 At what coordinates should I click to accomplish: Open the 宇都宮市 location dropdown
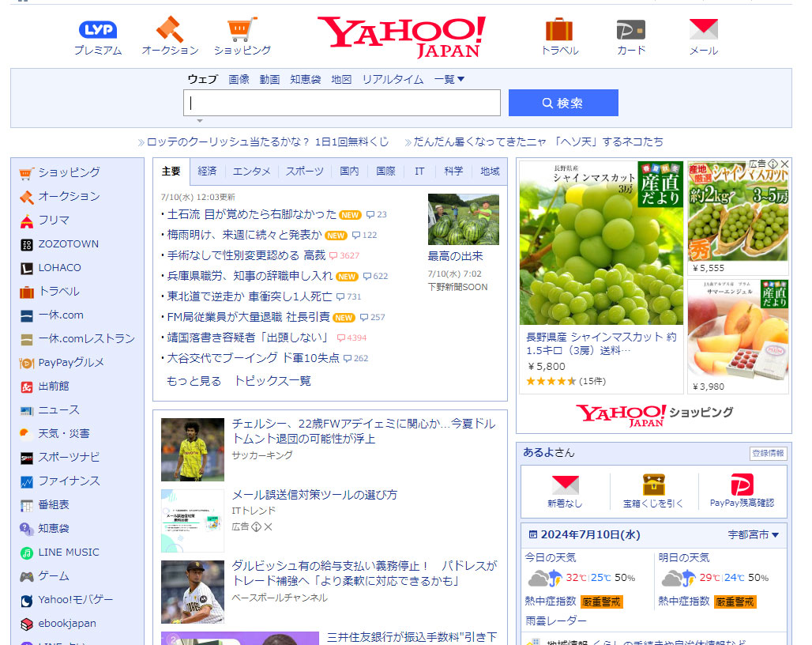[x=754, y=534]
